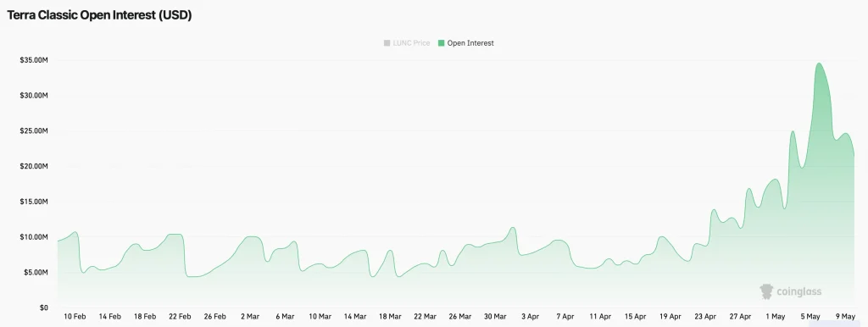Click the 2 Mar date label

250,317
